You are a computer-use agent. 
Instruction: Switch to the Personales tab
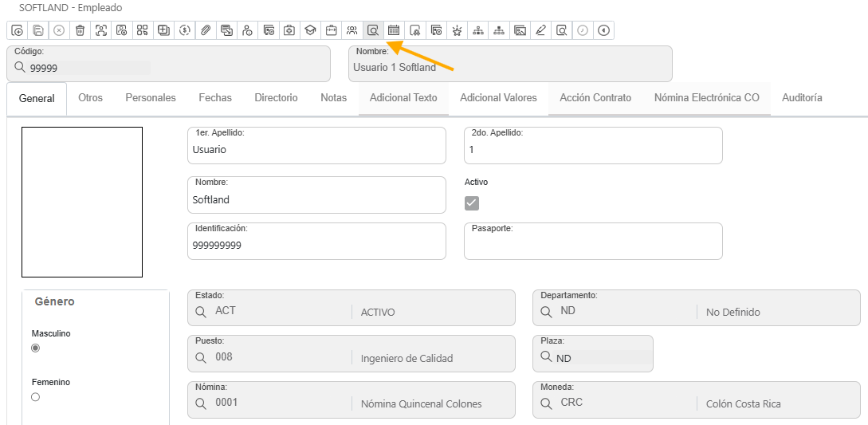151,98
